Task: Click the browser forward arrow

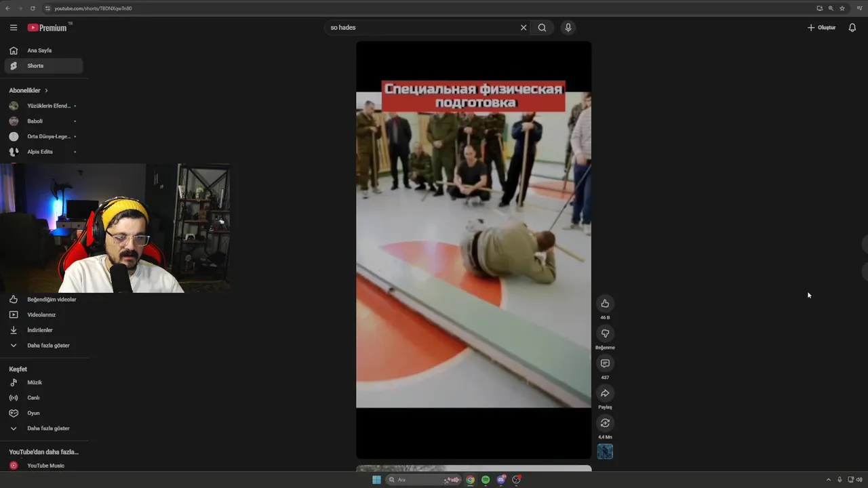Action: click(20, 8)
